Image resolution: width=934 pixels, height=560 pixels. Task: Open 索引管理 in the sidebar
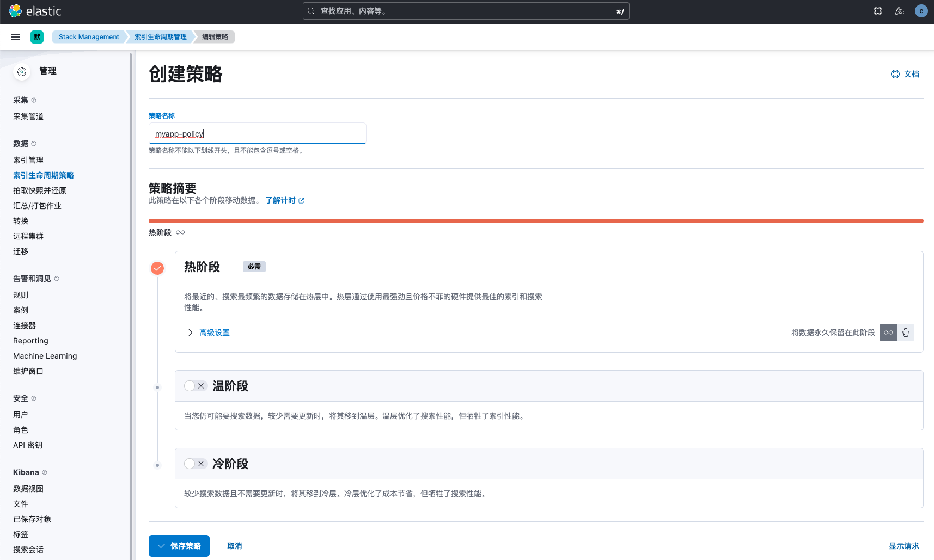pos(28,160)
